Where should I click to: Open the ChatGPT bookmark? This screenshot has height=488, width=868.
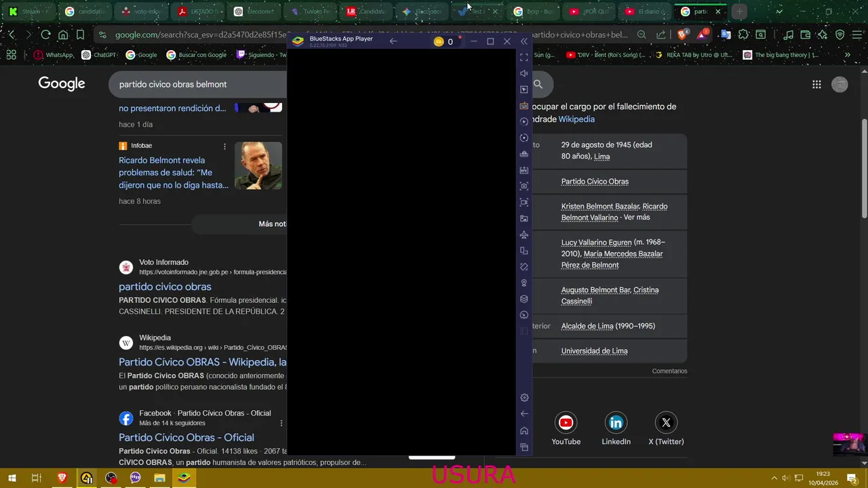[x=99, y=55]
